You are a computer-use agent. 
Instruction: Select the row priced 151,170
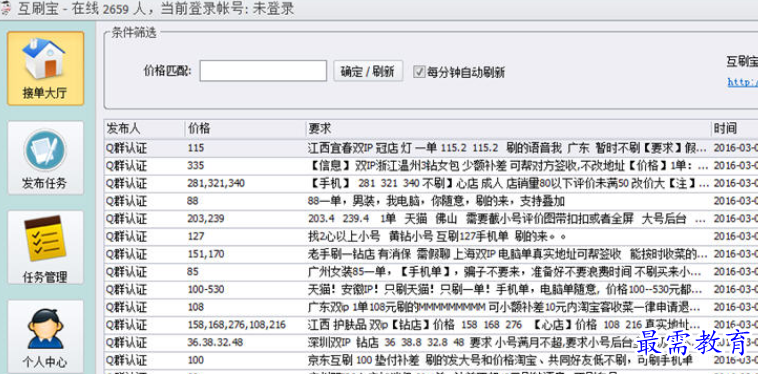click(x=431, y=254)
